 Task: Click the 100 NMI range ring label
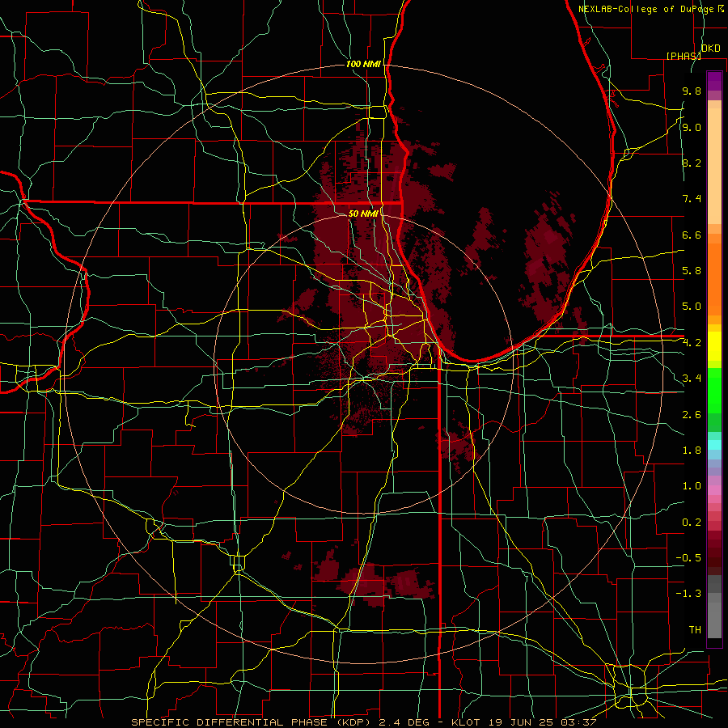click(363, 64)
